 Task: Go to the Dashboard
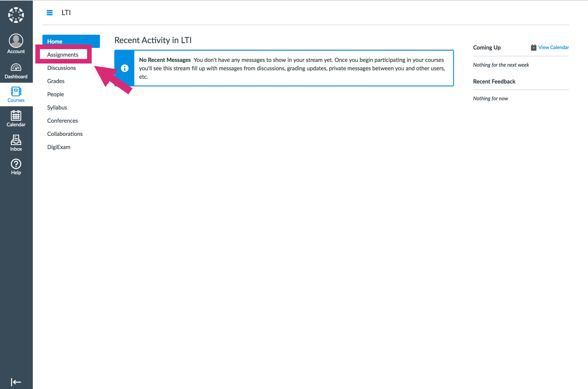(16, 71)
